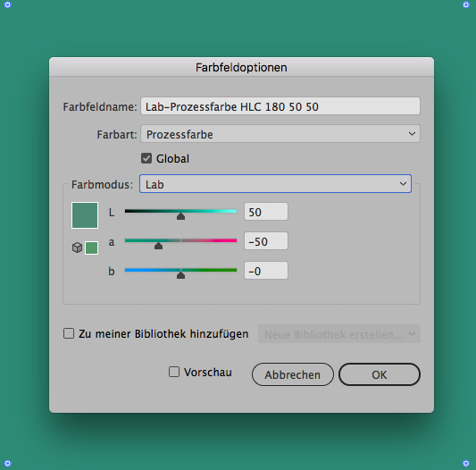
Task: Enable the Vorschau checkbox
Action: coord(174,372)
